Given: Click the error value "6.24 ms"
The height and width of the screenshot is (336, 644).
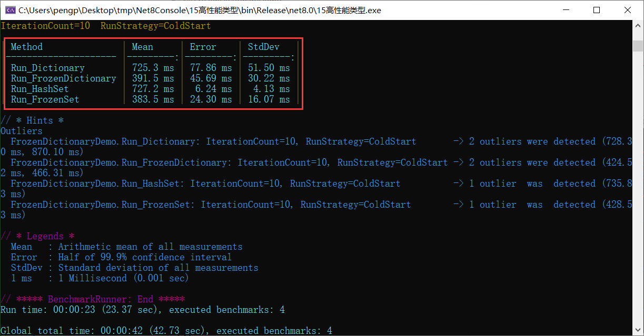Looking at the screenshot, I should pos(213,89).
